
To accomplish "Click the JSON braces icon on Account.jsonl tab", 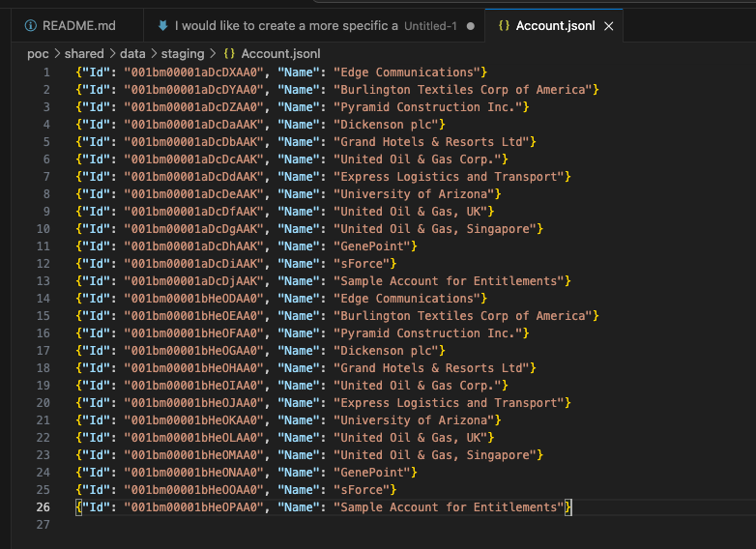I will coord(504,26).
